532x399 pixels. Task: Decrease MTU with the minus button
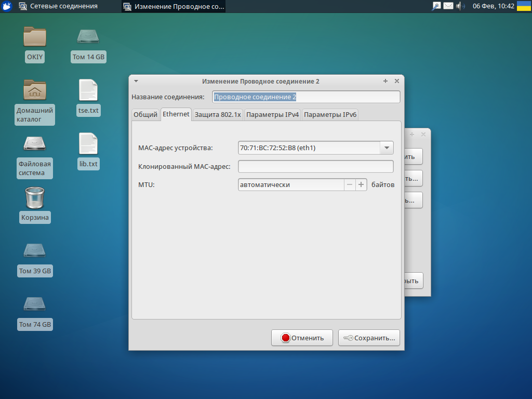pos(350,184)
